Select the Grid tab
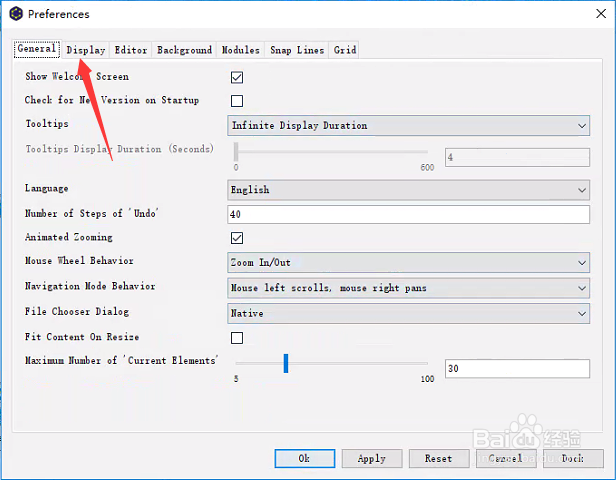Screen dimensions: 616x480 click(345, 50)
